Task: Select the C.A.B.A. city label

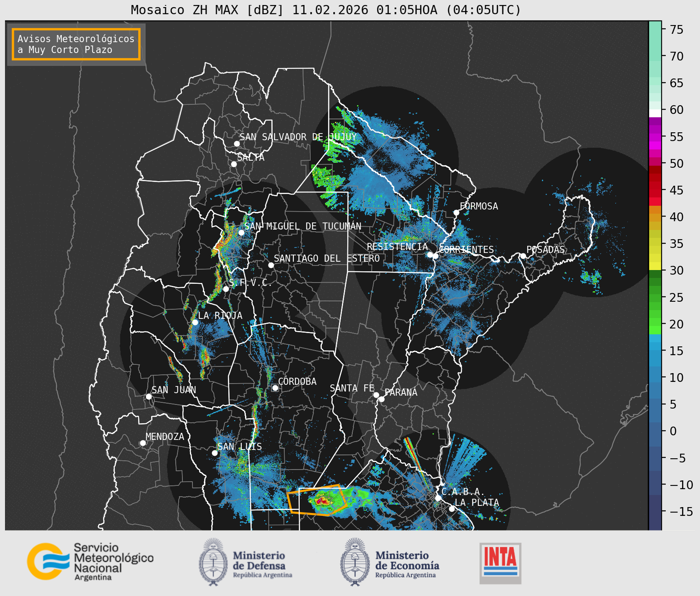Action: 463,492
